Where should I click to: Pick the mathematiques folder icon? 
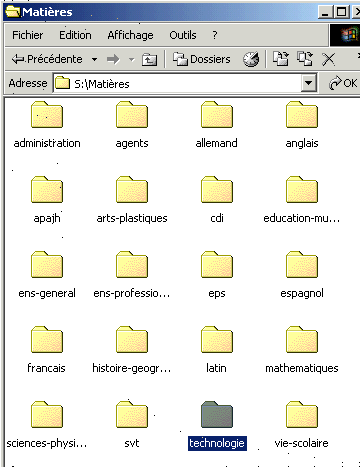click(x=302, y=340)
